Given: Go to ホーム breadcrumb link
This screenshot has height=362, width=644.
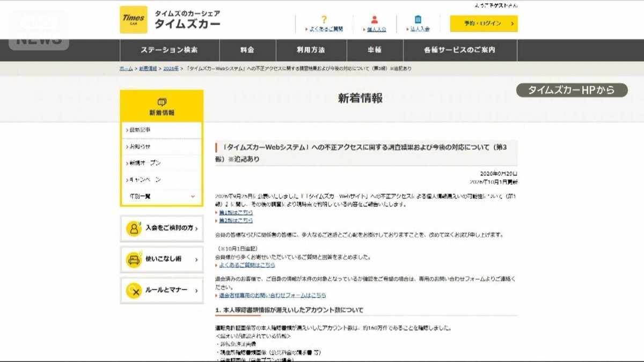Looking at the screenshot, I should click(126, 69).
